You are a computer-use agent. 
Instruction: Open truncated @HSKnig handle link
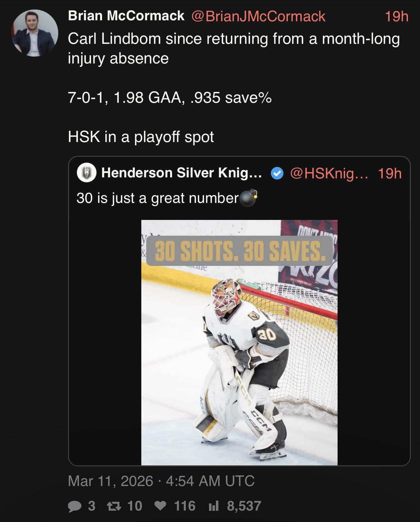[x=329, y=173]
